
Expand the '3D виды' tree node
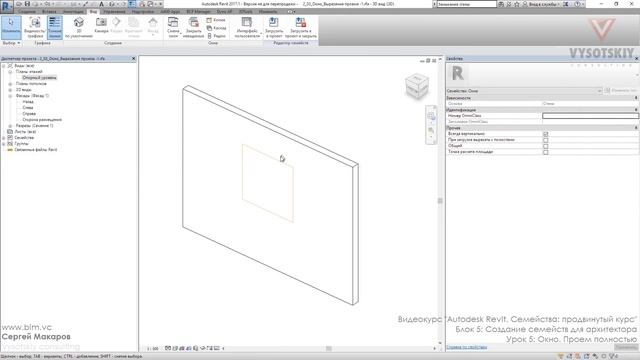click(10, 90)
